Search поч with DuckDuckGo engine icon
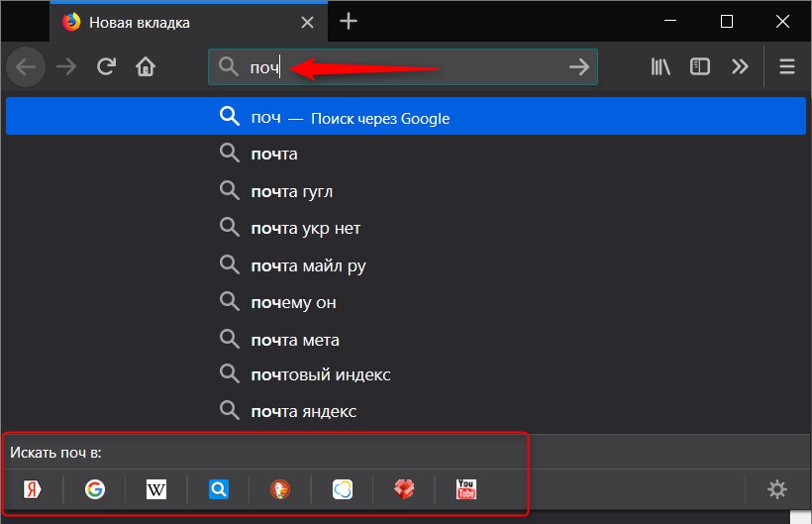The height and width of the screenshot is (524, 812). pos(280,489)
